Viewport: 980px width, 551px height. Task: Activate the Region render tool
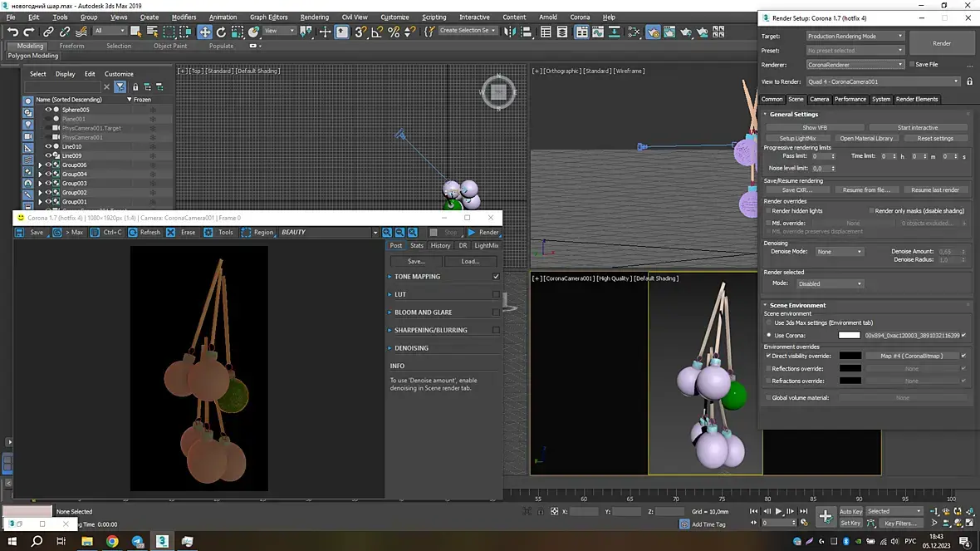click(x=257, y=233)
